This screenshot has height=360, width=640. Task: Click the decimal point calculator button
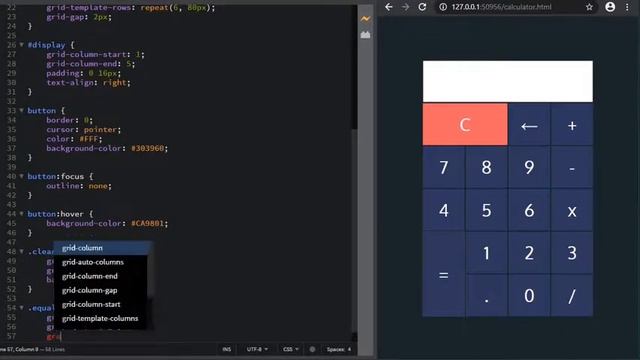pyautogui.click(x=487, y=295)
